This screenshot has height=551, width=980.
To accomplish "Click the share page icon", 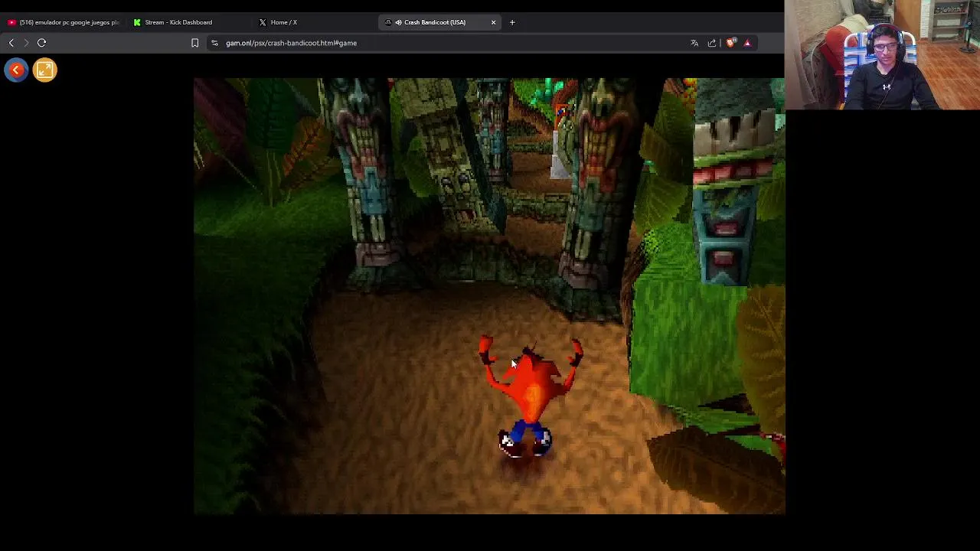I will click(x=712, y=43).
